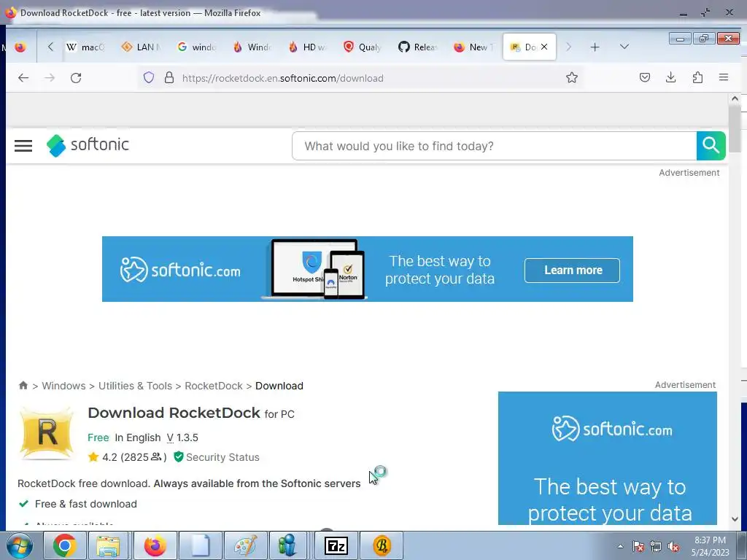The width and height of the screenshot is (747, 560).
Task: Switch to the HD w tab
Action: point(307,47)
